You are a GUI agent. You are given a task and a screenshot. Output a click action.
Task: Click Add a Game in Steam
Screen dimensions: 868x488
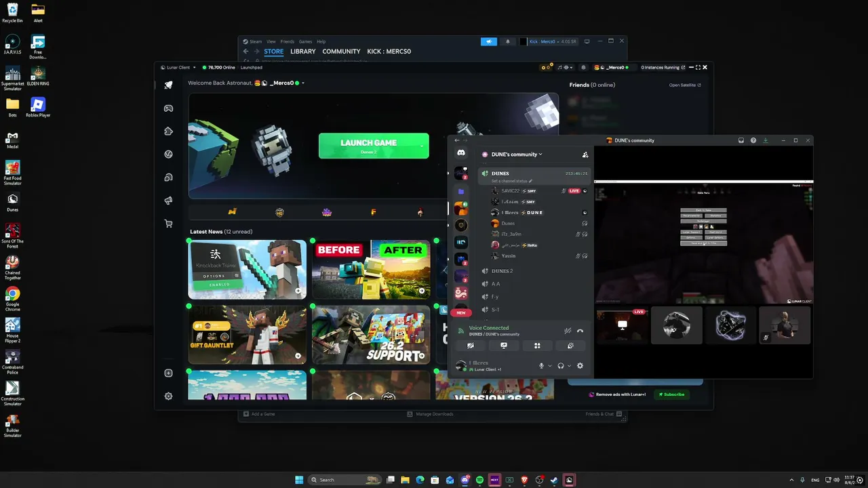(x=260, y=414)
